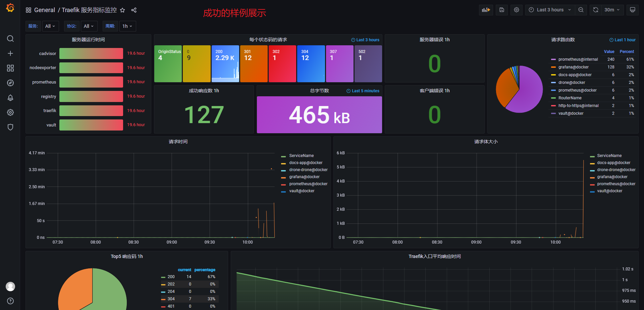644x310 pixels.
Task: Open the Last 3 hours time picker
Action: [x=550, y=10]
